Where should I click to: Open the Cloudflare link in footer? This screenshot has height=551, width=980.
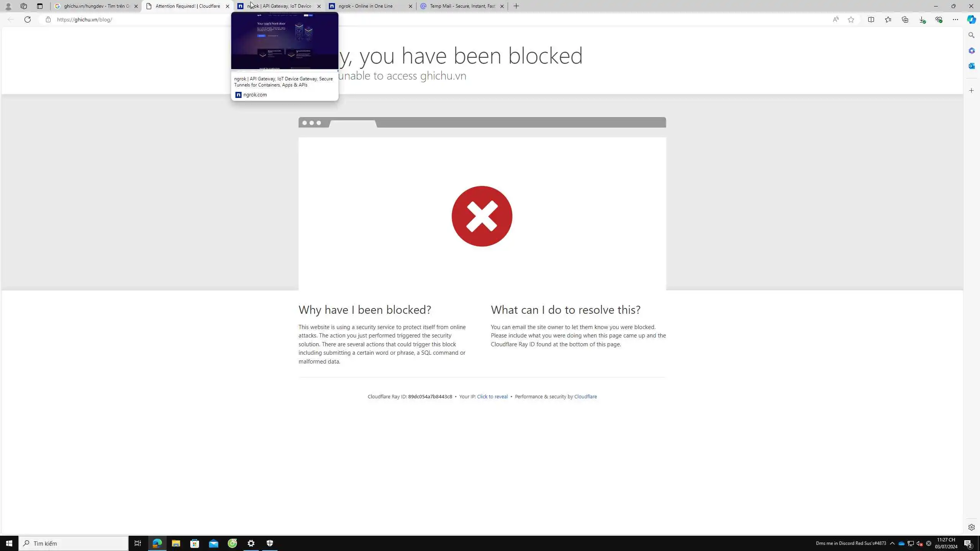(585, 396)
